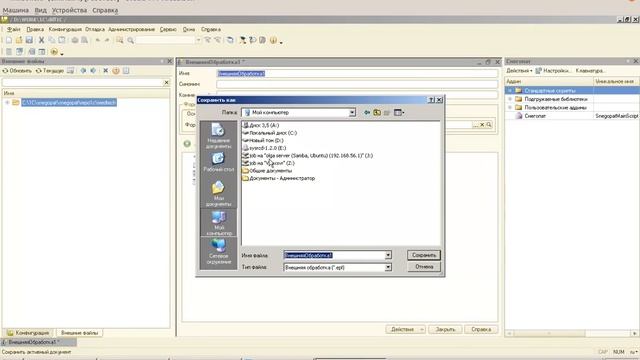Click the filter input field in the Внешние файлы panel
Screen dimensions: 640x360
[x=82, y=82]
